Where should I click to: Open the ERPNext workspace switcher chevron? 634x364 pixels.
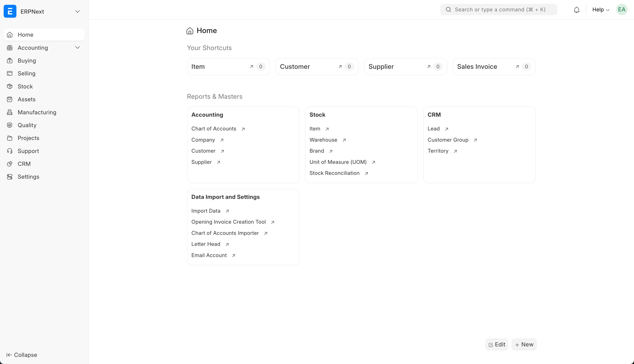77,12
